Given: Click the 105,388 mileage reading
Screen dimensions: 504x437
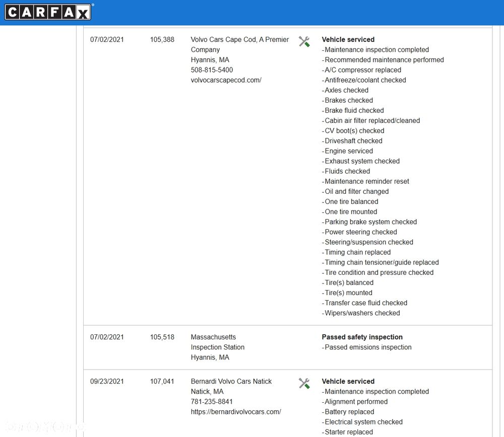Looking at the screenshot, I should click(x=162, y=39).
